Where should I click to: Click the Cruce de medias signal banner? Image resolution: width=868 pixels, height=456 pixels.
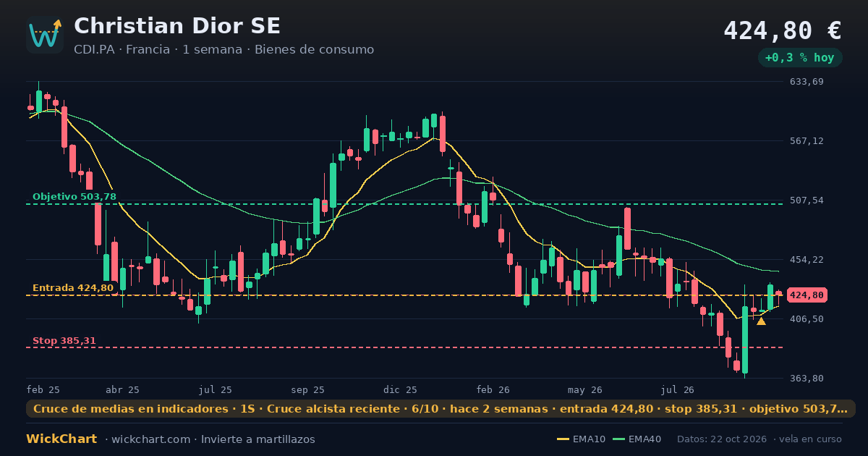(441, 409)
